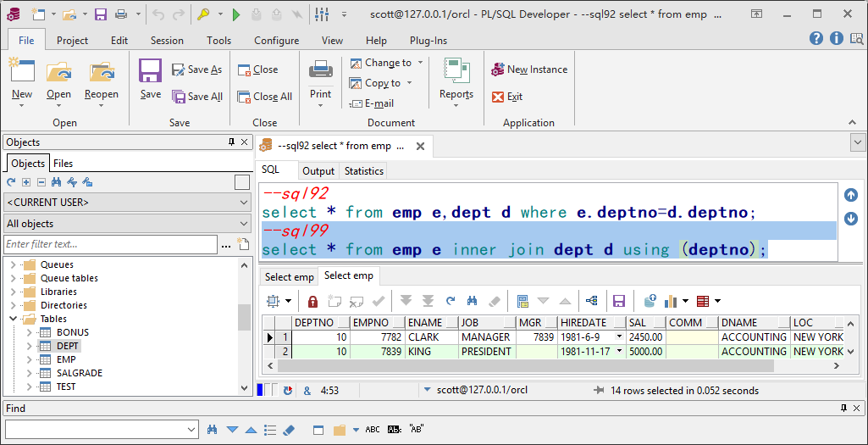868x445 pixels.
Task: Save the result set with the purple disk icon
Action: [619, 301]
